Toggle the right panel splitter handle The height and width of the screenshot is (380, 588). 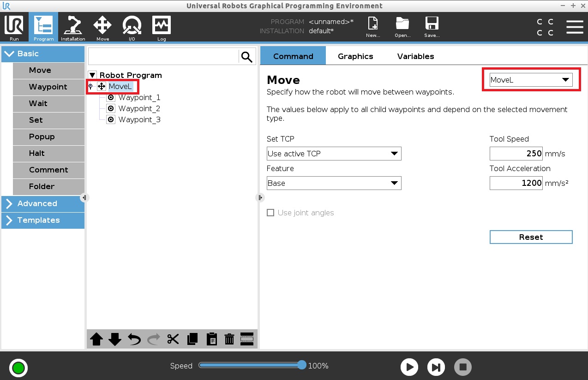260,197
